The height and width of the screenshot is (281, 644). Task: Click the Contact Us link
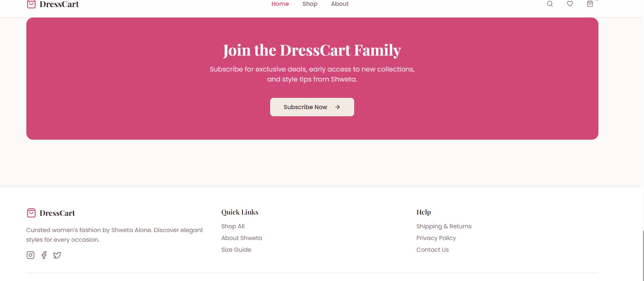point(432,250)
